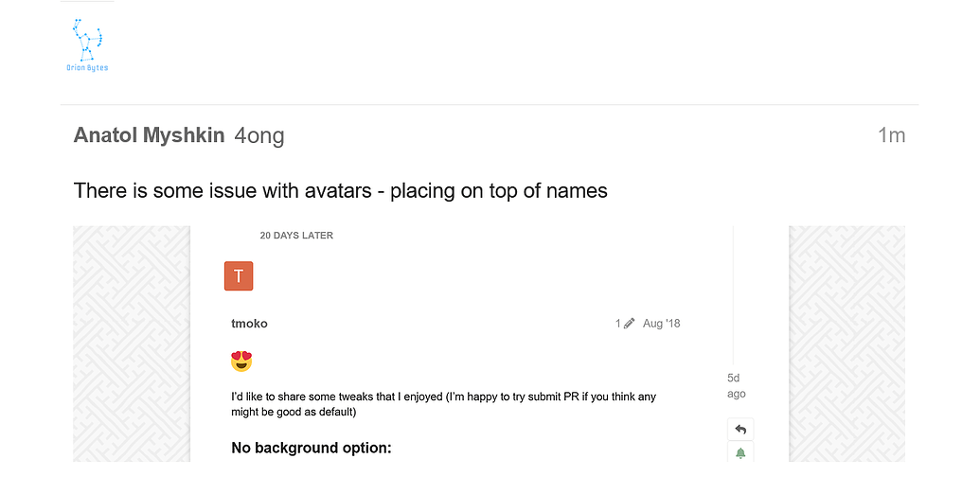Click the heart-eyes emoji

pos(242,361)
